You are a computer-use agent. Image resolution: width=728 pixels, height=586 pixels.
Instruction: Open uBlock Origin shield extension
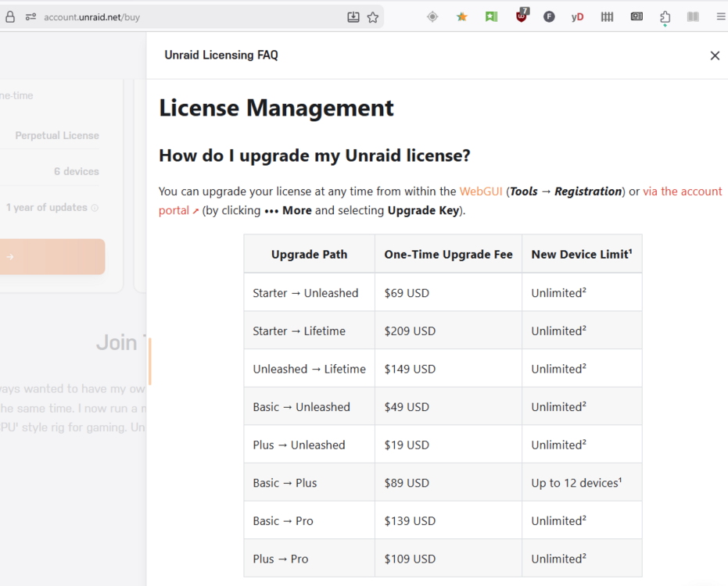(x=522, y=16)
